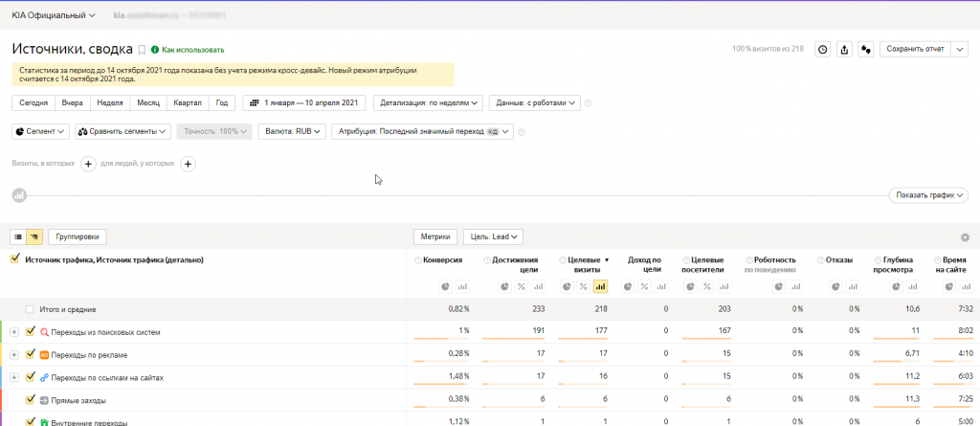Viewport: 980px width, 426px height.
Task: Click bookmark icon beside report title
Action: tap(142, 50)
